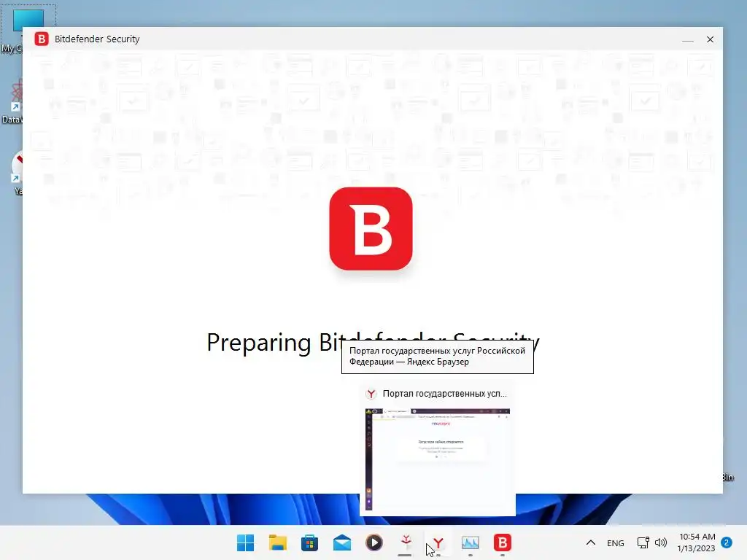The width and height of the screenshot is (747, 560).
Task: Launch Microsoft Store from the taskbar
Action: click(x=309, y=542)
